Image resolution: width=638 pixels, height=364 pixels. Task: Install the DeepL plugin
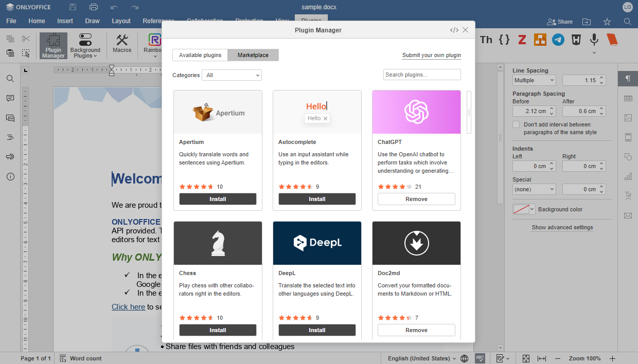(317, 330)
